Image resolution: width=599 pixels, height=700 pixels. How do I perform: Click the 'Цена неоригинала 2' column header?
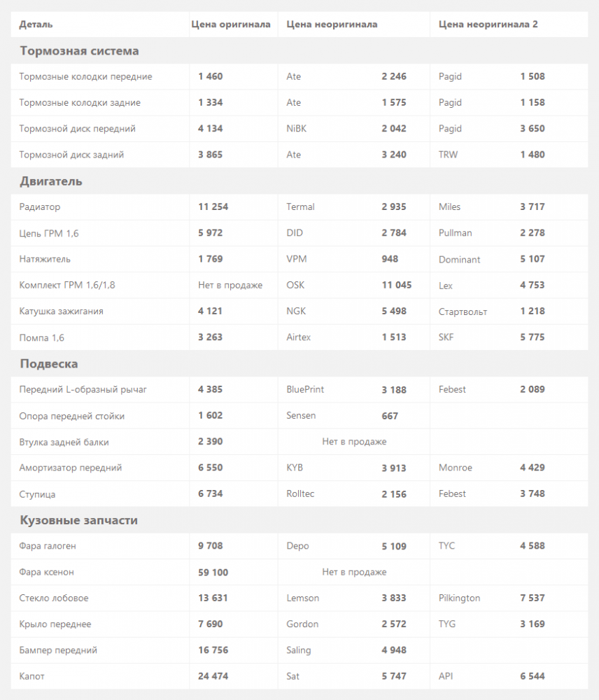[488, 24]
